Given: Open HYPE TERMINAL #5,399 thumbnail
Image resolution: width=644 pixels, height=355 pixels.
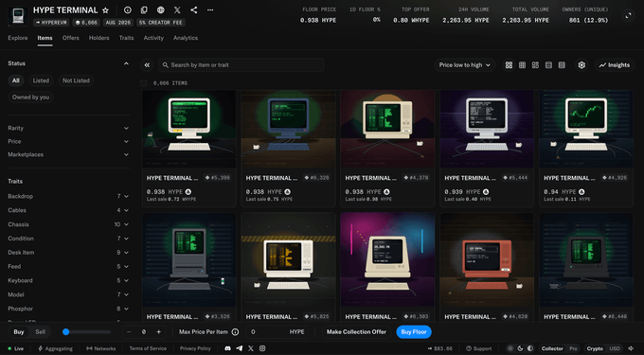Looking at the screenshot, I should (x=188, y=129).
